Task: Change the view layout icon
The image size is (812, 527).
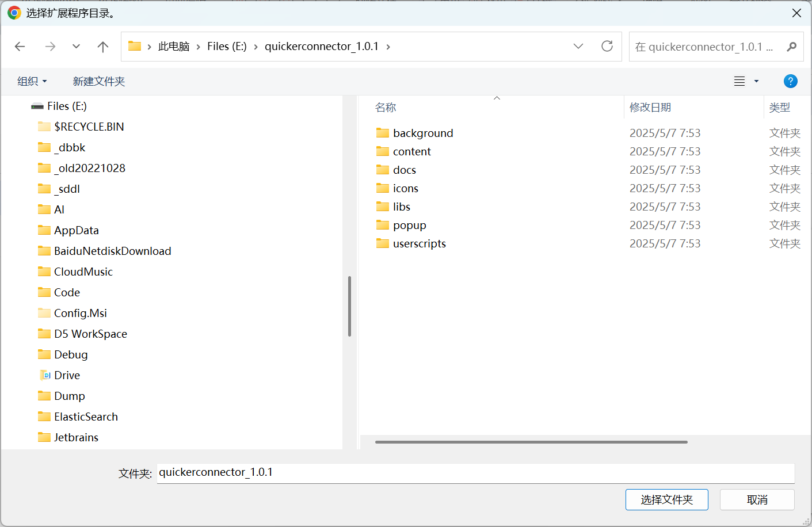Action: [x=739, y=81]
